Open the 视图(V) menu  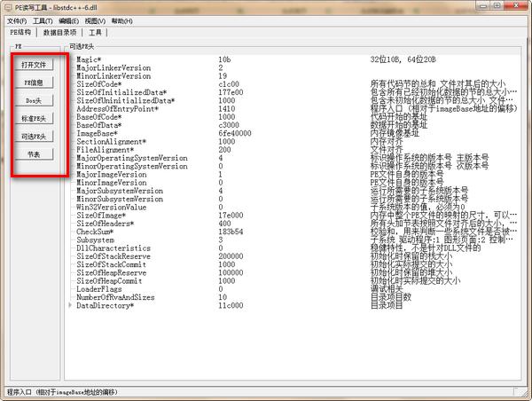pyautogui.click(x=95, y=21)
